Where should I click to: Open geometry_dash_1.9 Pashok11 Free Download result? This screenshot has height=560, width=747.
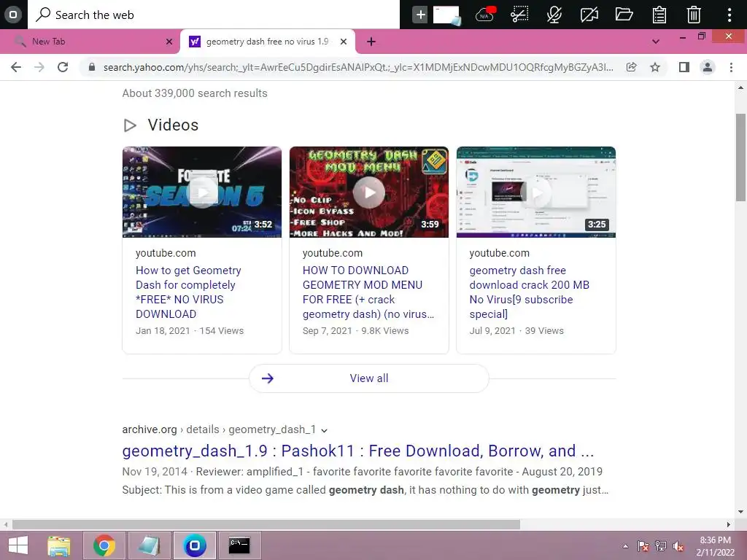coord(357,451)
